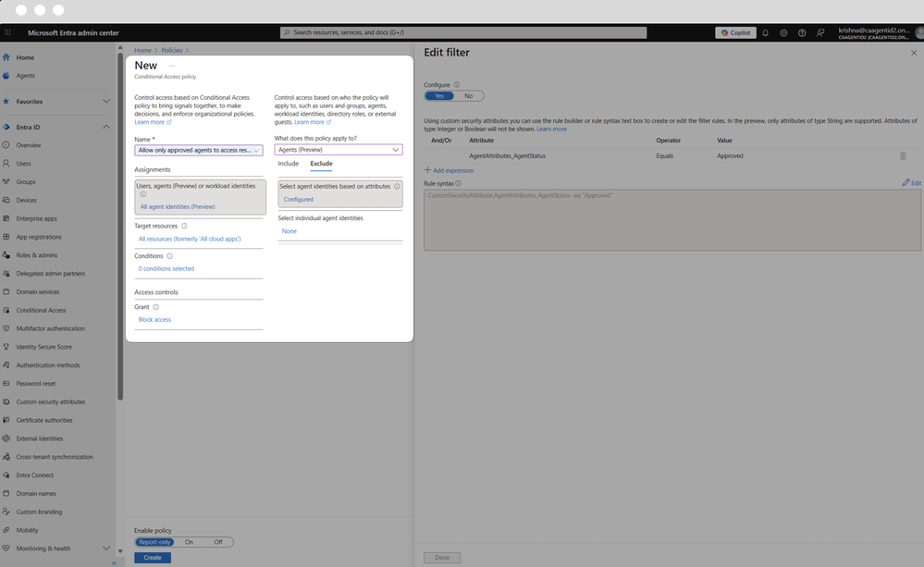Collapse the sidebar with double chevron
The width and height of the screenshot is (924, 567).
coord(115,563)
